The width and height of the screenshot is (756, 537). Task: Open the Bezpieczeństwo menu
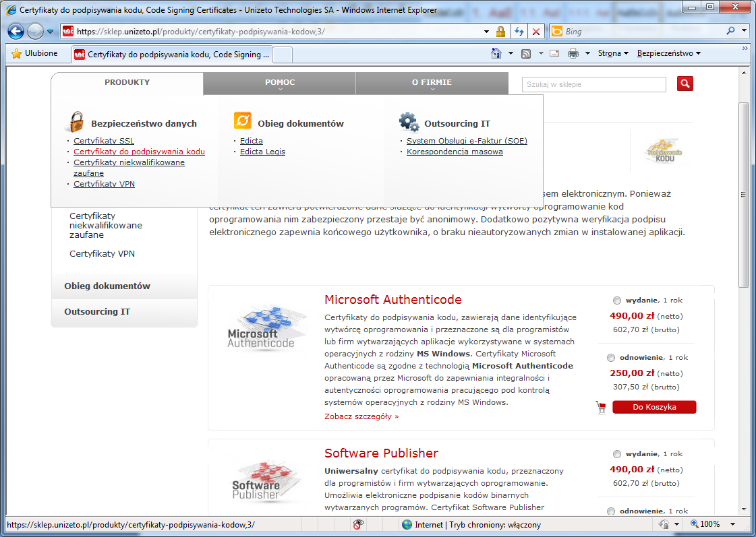669,53
